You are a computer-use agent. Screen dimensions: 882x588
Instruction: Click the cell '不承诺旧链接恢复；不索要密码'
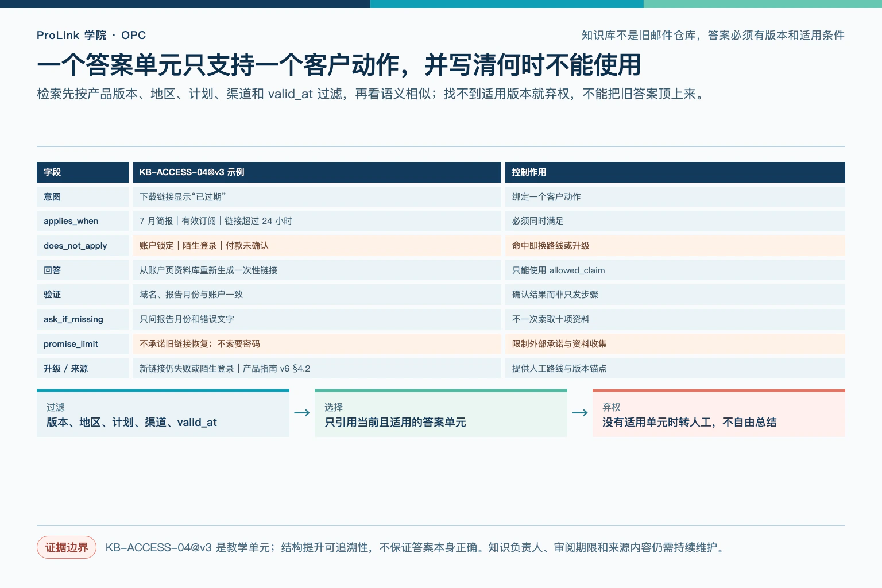point(317,344)
